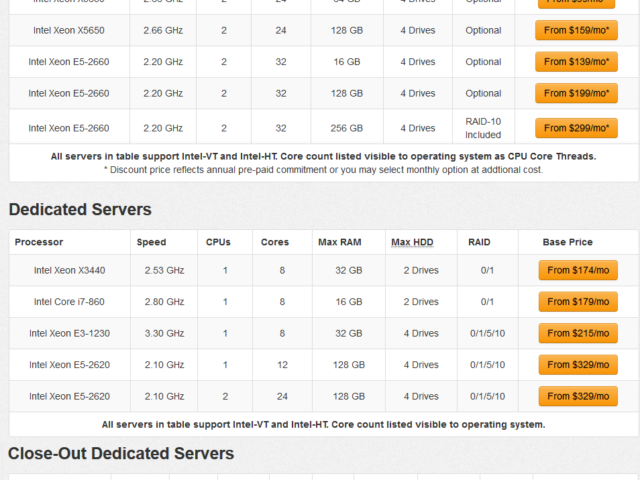Click 0/1/5/10 RAID in the E3-1230 row

pyautogui.click(x=487, y=333)
